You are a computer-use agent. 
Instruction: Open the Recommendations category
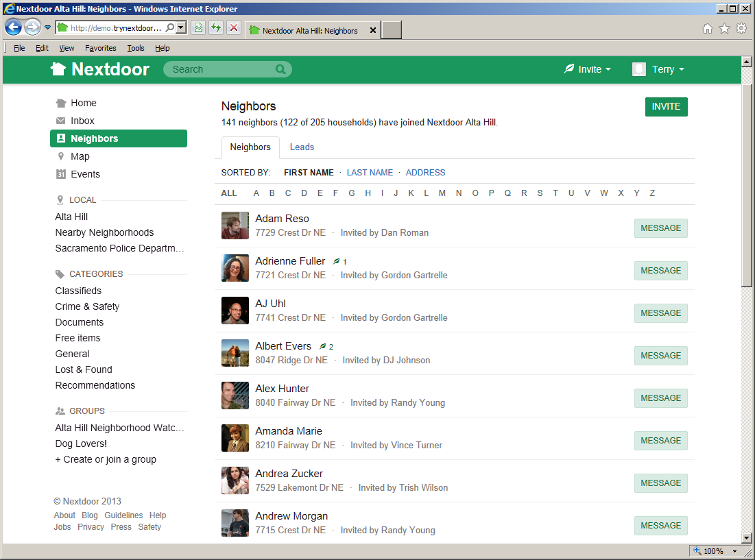pyautogui.click(x=95, y=385)
